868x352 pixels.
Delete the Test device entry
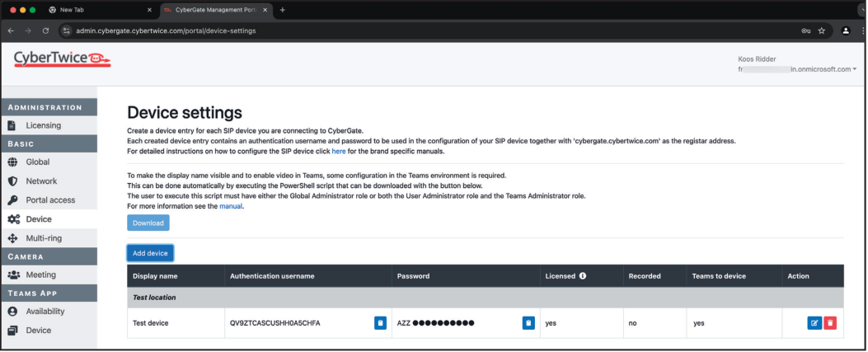click(x=830, y=323)
